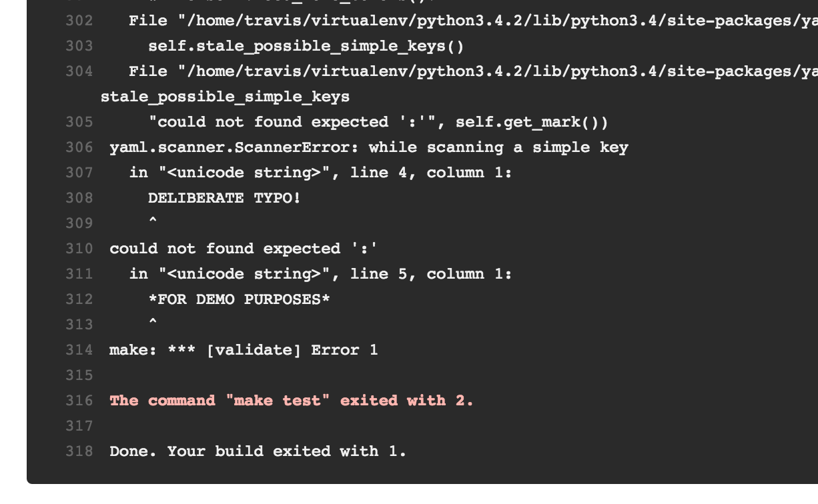Click line number 314 beside make error
Screen dimensions: 818x504
(79, 351)
